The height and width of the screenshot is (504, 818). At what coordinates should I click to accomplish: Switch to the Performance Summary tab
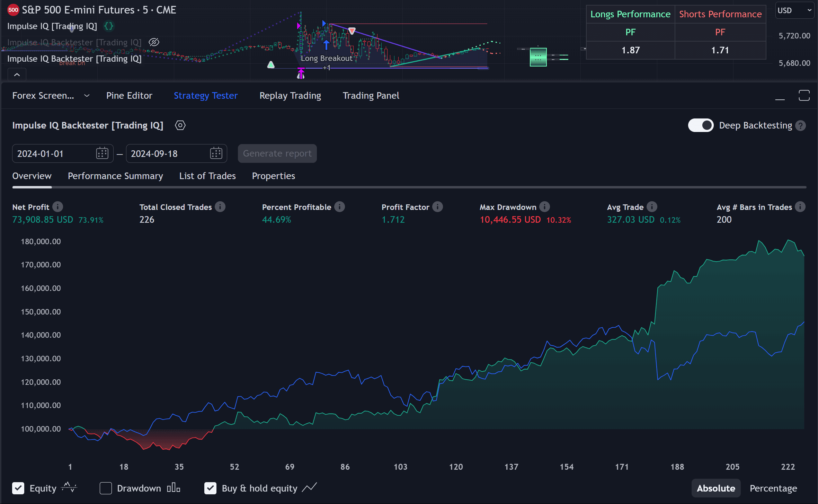tap(115, 176)
